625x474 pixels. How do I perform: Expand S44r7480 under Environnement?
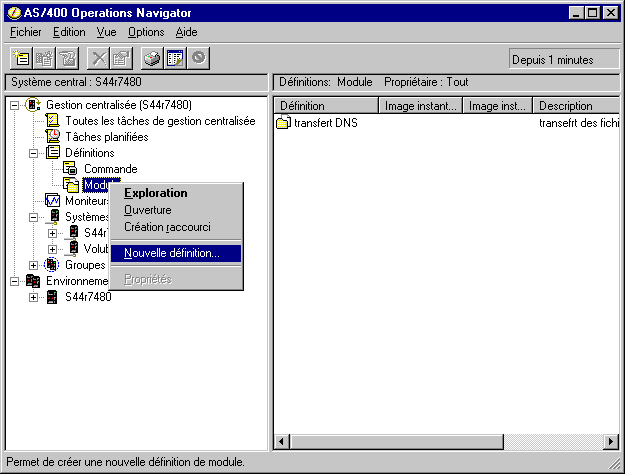[33, 297]
